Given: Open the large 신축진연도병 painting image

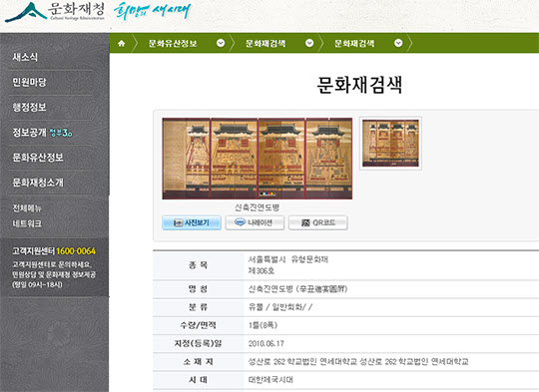Looking at the screenshot, I should (258, 159).
